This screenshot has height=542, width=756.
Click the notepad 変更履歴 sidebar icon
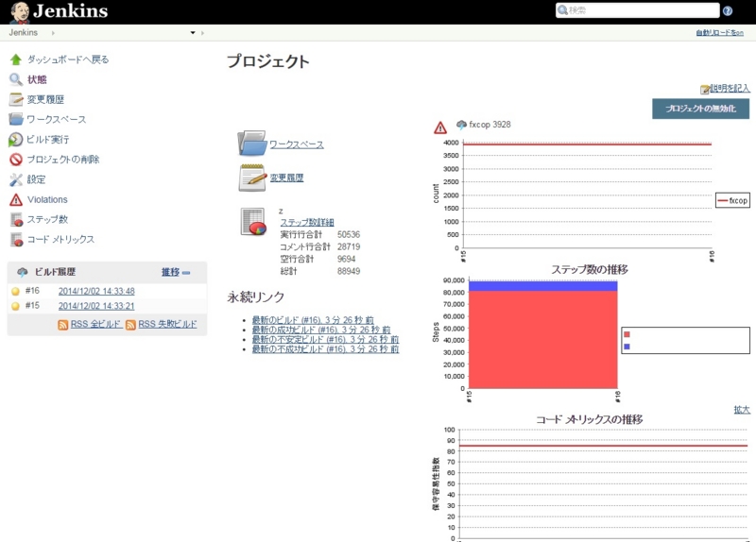[x=16, y=99]
